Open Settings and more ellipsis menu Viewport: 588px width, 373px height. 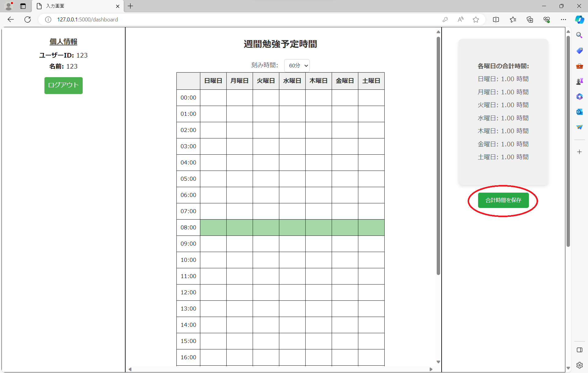(x=563, y=20)
